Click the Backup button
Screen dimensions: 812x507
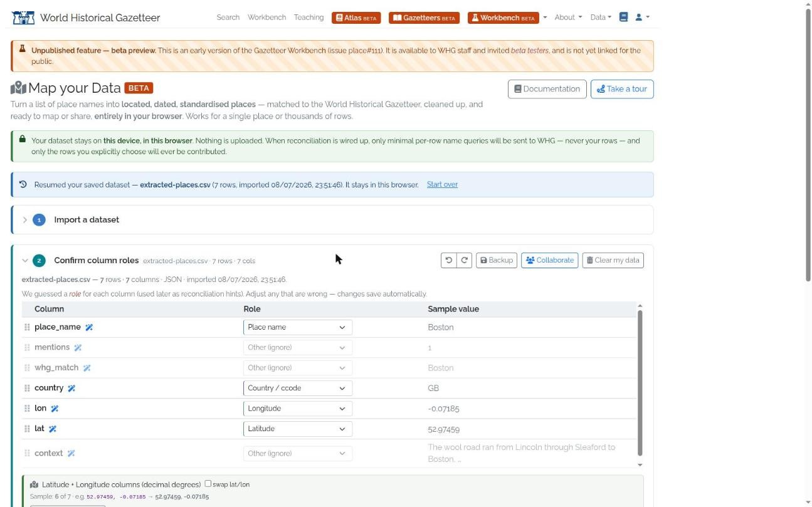(497, 260)
